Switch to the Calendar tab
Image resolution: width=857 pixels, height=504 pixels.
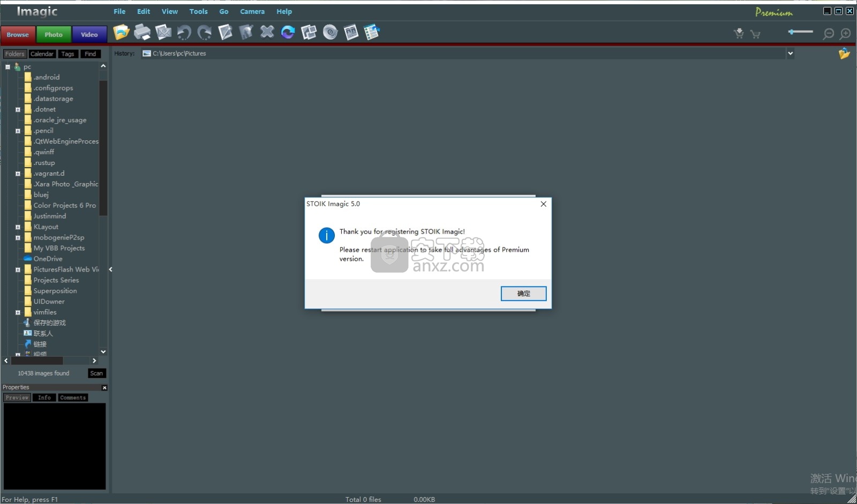point(42,54)
